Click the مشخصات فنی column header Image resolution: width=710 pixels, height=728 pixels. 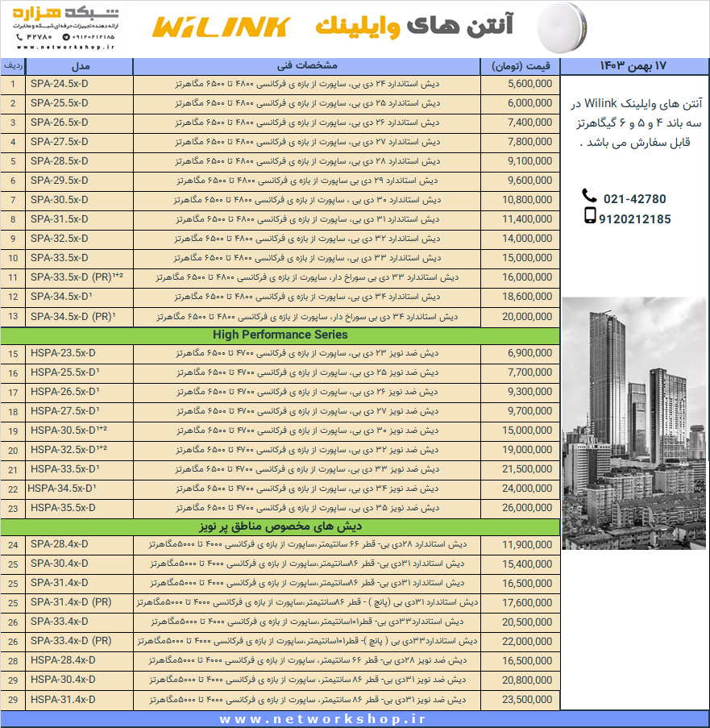(x=307, y=66)
